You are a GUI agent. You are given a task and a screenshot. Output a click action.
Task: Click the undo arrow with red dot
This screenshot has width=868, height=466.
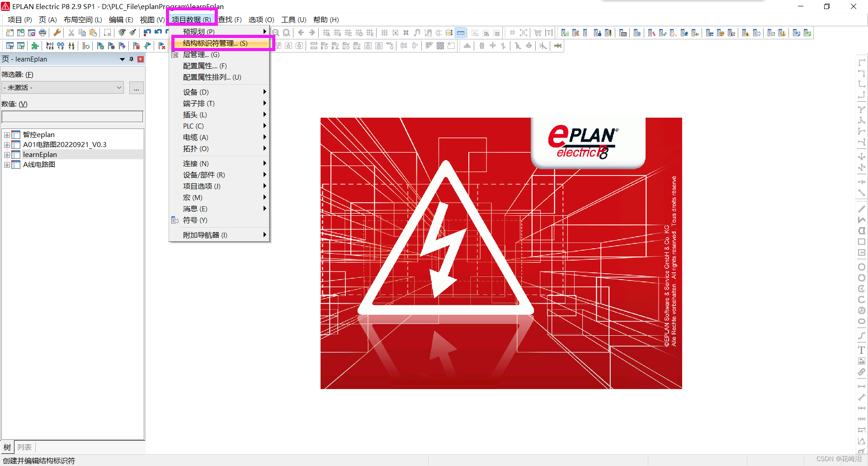tap(147, 33)
